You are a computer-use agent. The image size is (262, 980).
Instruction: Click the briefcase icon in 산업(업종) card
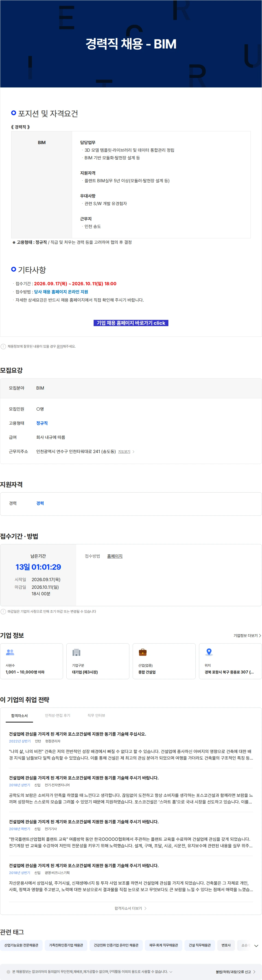[x=142, y=652]
